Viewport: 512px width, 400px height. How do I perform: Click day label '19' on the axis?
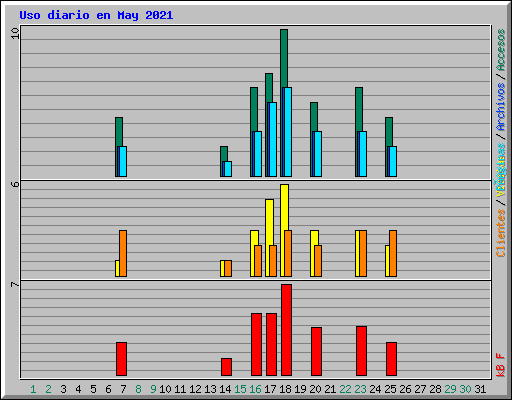[x=300, y=389]
